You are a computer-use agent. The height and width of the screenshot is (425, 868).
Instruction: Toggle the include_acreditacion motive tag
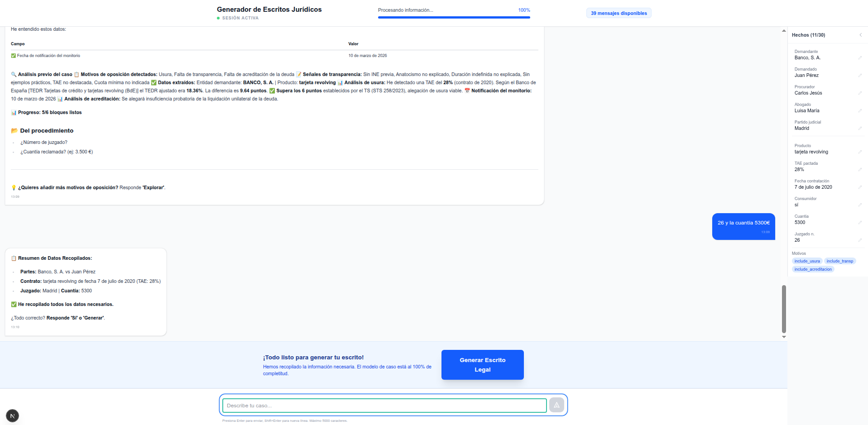(x=813, y=269)
